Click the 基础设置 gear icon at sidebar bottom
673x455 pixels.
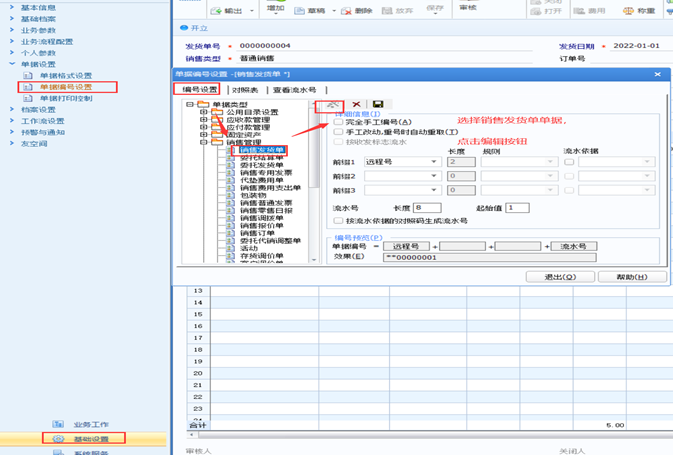[58, 439]
